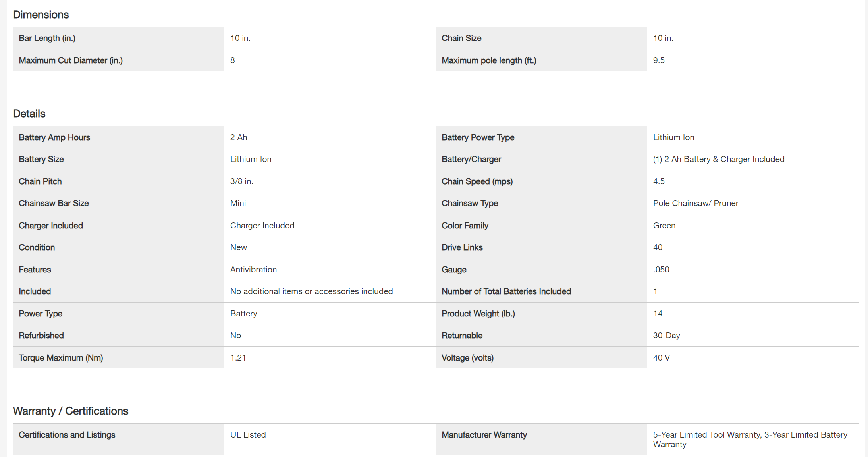Select the Maximum Cut Diameter (in.) label
This screenshot has height=457, width=868.
[71, 60]
